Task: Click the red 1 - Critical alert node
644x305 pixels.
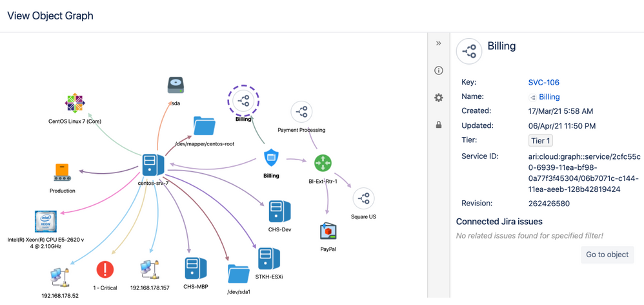Action: tap(105, 269)
